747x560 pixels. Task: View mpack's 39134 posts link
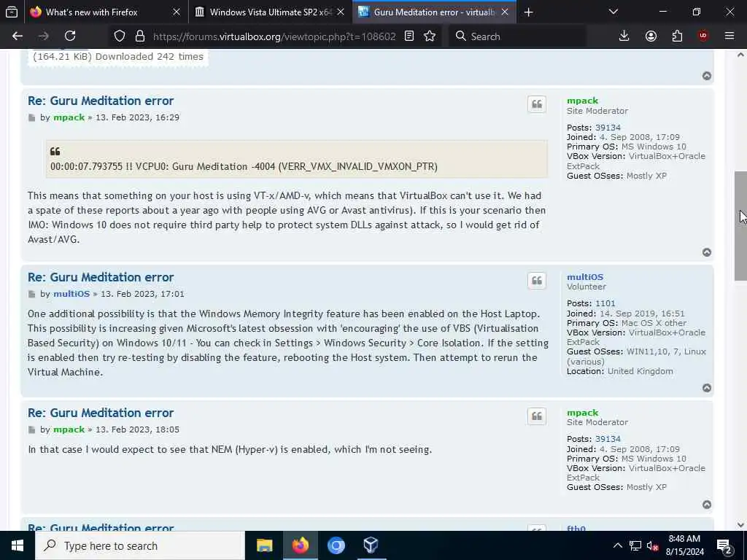pos(608,128)
